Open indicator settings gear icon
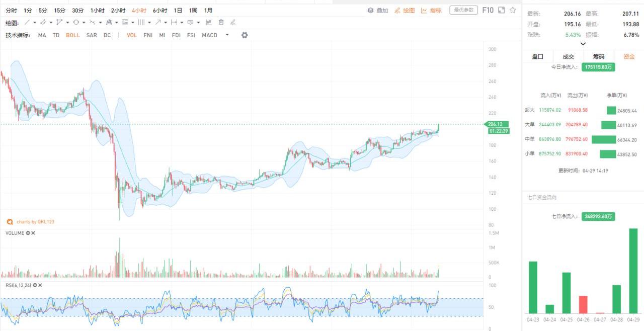Viewport: 644px width, 331px height. tap(245, 35)
